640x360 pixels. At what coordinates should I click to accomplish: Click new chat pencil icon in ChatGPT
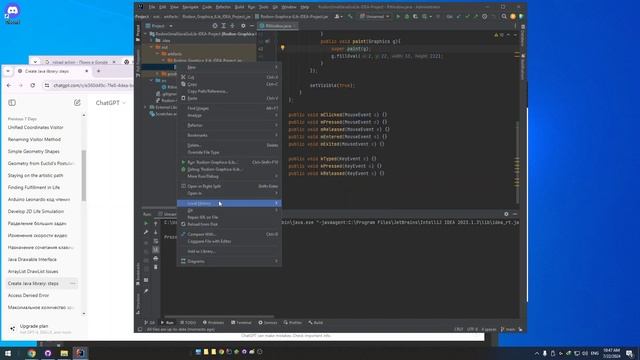(x=77, y=103)
